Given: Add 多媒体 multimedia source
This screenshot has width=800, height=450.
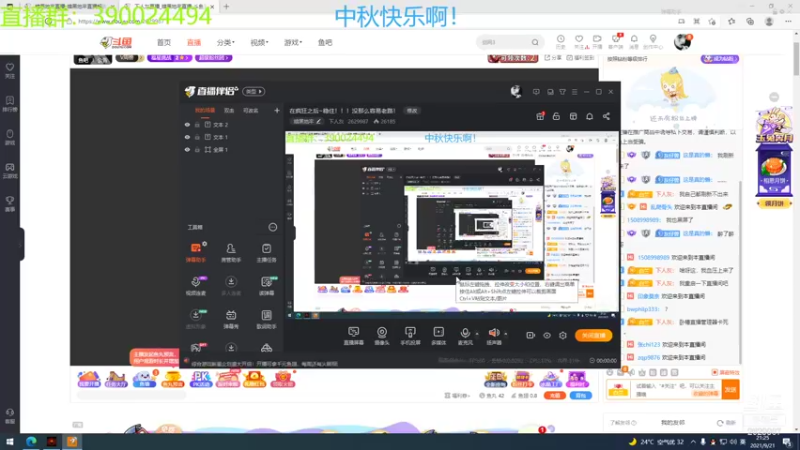Looking at the screenshot, I should tap(438, 336).
